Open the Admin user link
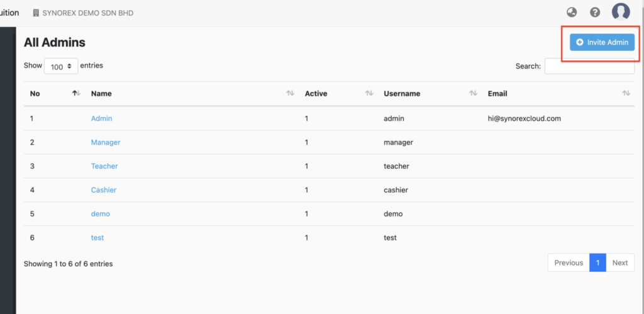 101,118
